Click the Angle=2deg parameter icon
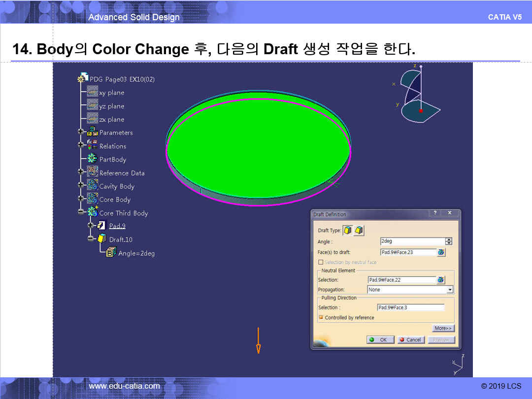This screenshot has width=532, height=399. [111, 253]
